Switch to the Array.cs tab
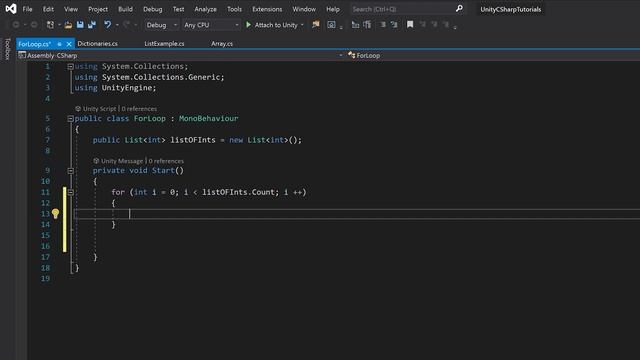640x360 pixels. (x=222, y=44)
